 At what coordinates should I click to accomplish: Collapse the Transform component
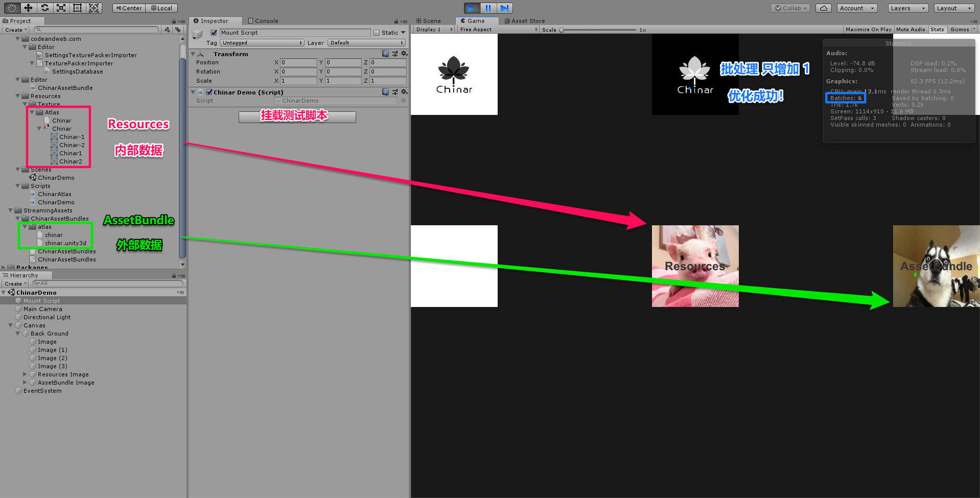click(193, 54)
